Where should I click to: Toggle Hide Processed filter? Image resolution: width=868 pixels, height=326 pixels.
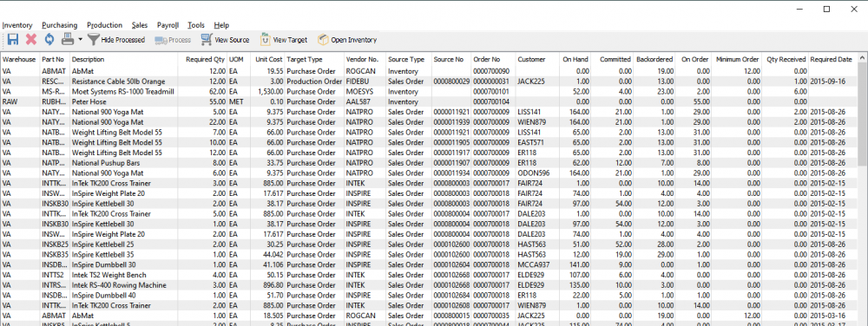tap(116, 40)
